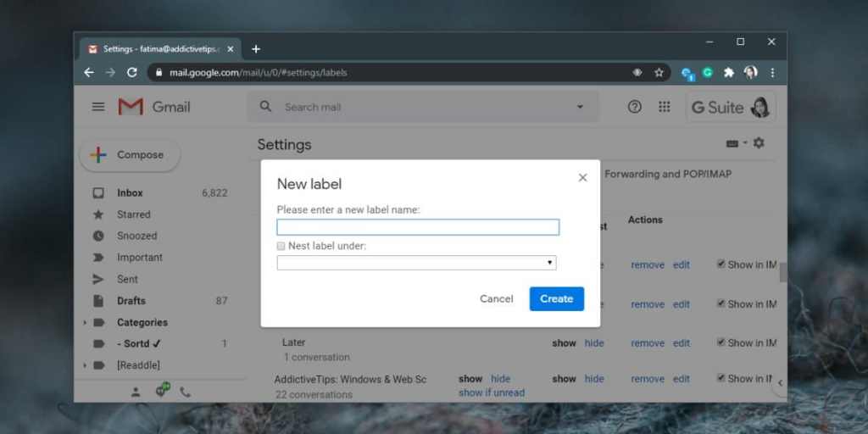
Task: Click the Settings gear icon
Action: tap(759, 143)
